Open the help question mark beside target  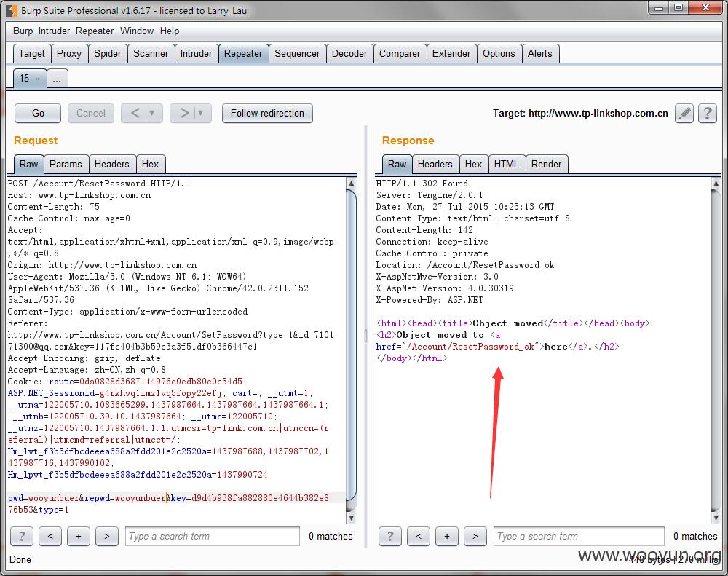click(x=707, y=114)
